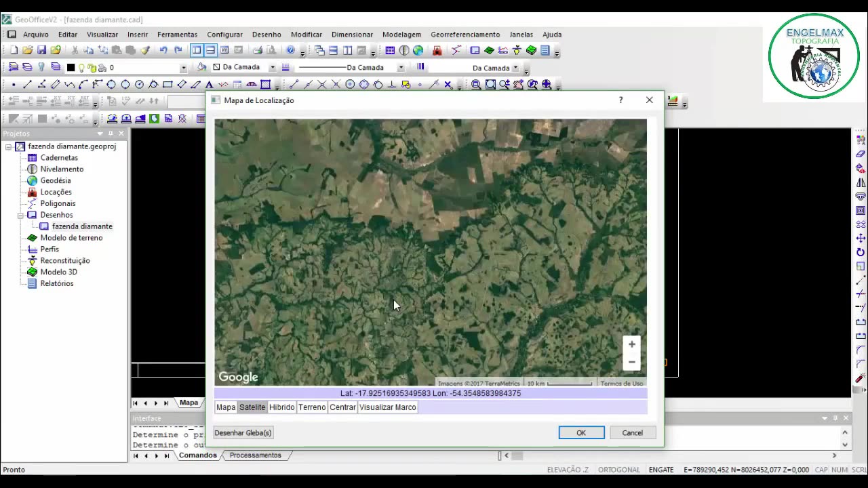Select Modelo de terreno in the tree
This screenshot has width=868, height=488.
(x=71, y=238)
